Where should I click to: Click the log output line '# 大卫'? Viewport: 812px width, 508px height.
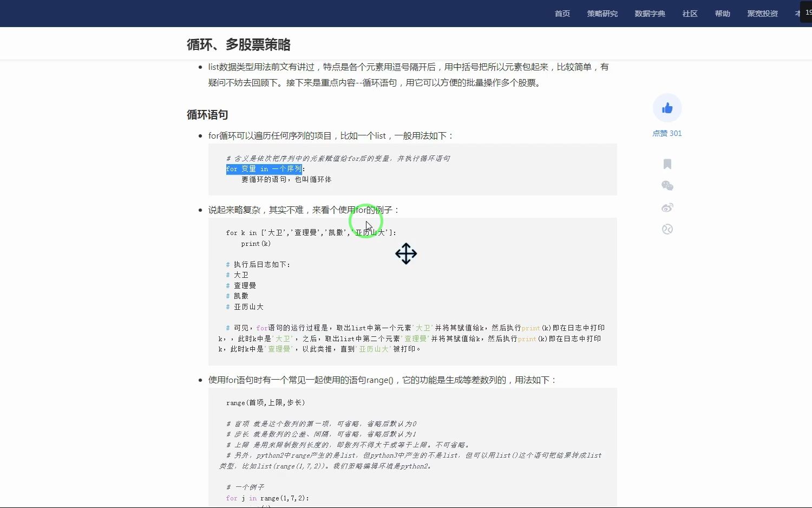[x=237, y=275]
